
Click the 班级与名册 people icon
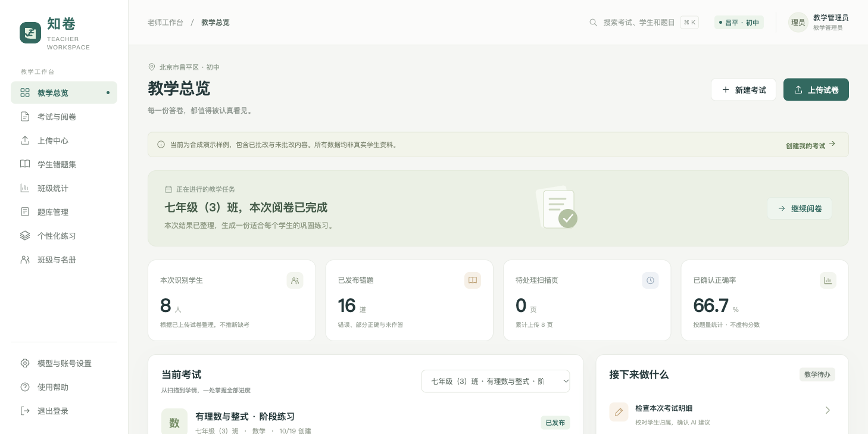coord(25,260)
